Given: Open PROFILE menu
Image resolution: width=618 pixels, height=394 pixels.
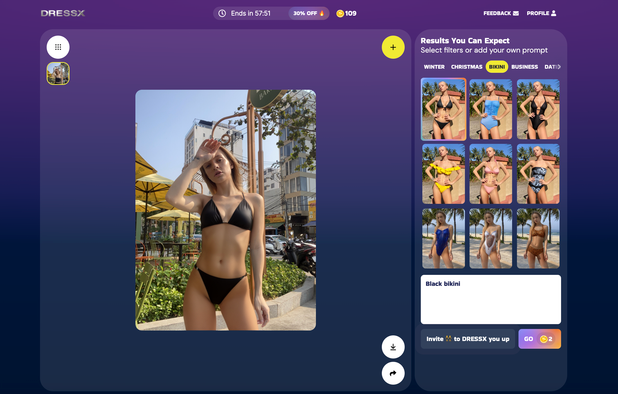Looking at the screenshot, I should pyautogui.click(x=542, y=13).
